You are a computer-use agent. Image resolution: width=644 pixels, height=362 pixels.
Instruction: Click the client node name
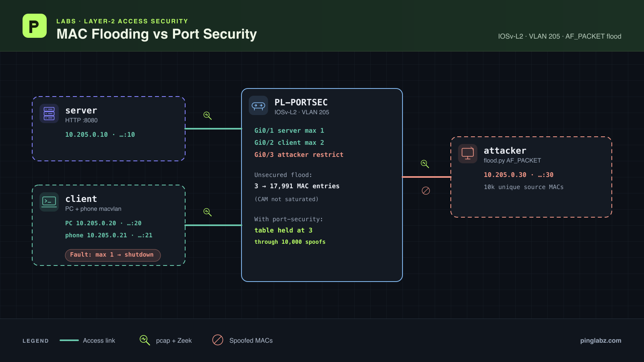[81, 199]
